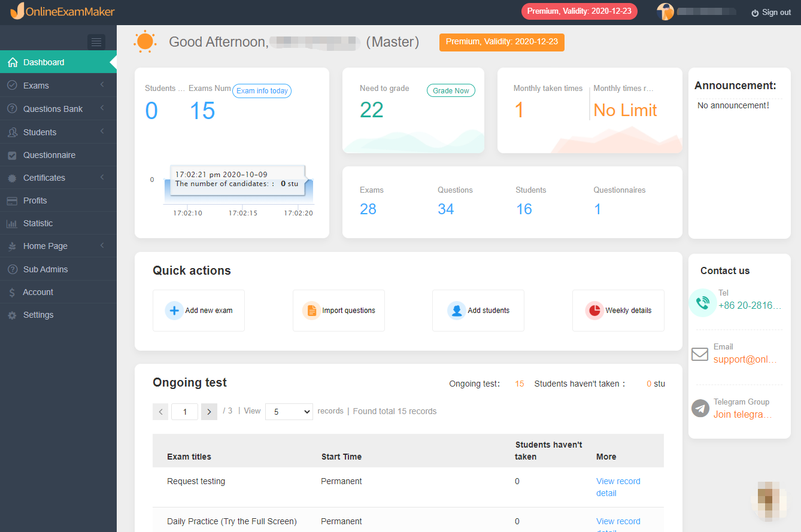Click View record detail for Request testing
The image size is (801, 532).
pyautogui.click(x=618, y=487)
